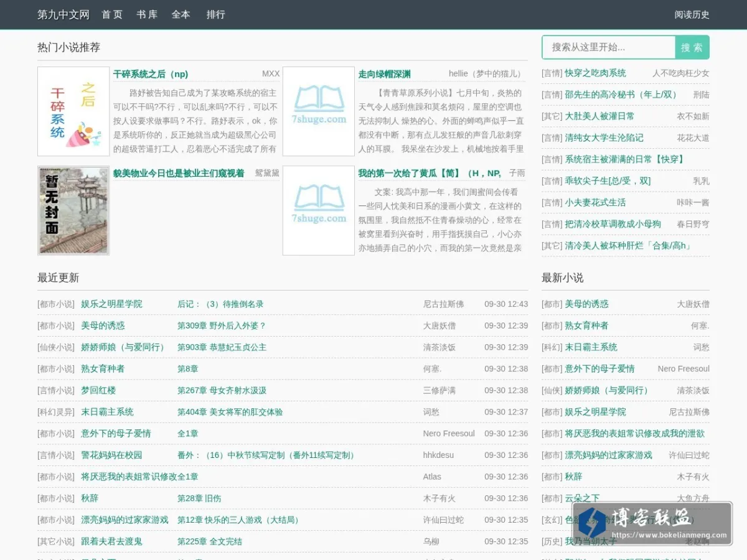The image size is (747, 560).
Task: Open 意外下的母子爱情 in 最近更新 list
Action: (x=116, y=434)
